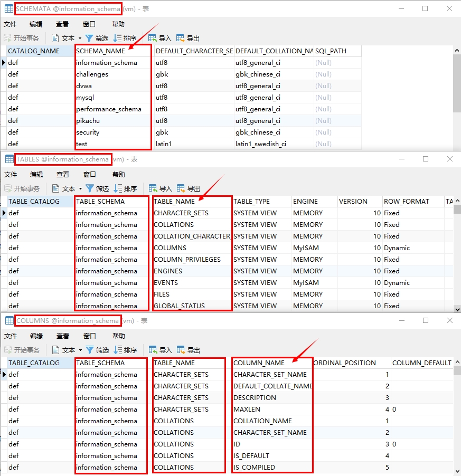Click the 导入 import icon in SCHEMATA window
461x476 pixels.
[153, 38]
